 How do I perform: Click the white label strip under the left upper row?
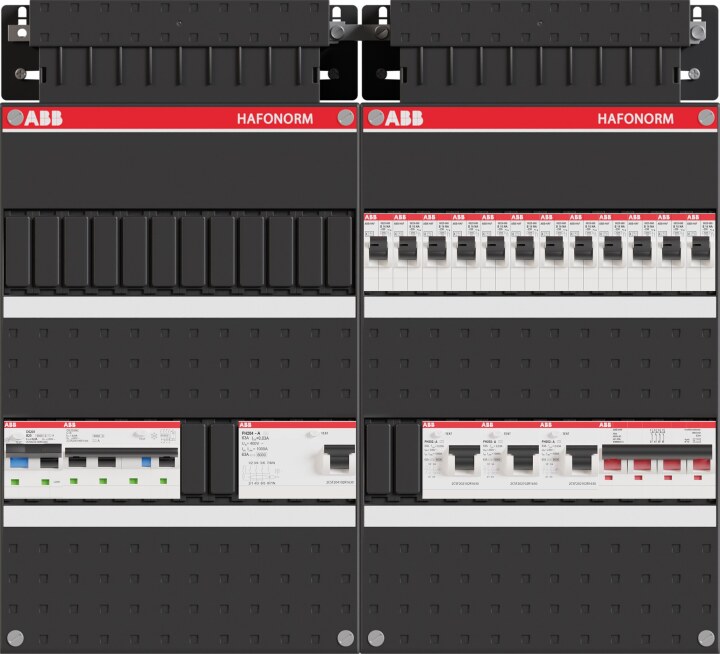click(x=180, y=307)
